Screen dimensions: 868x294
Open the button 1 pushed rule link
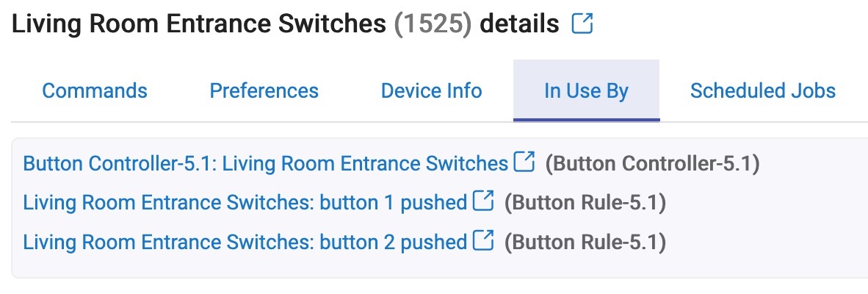(x=245, y=203)
